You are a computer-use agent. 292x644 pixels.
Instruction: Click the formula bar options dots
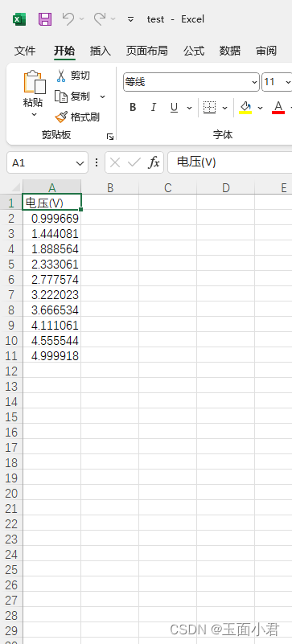click(x=97, y=162)
